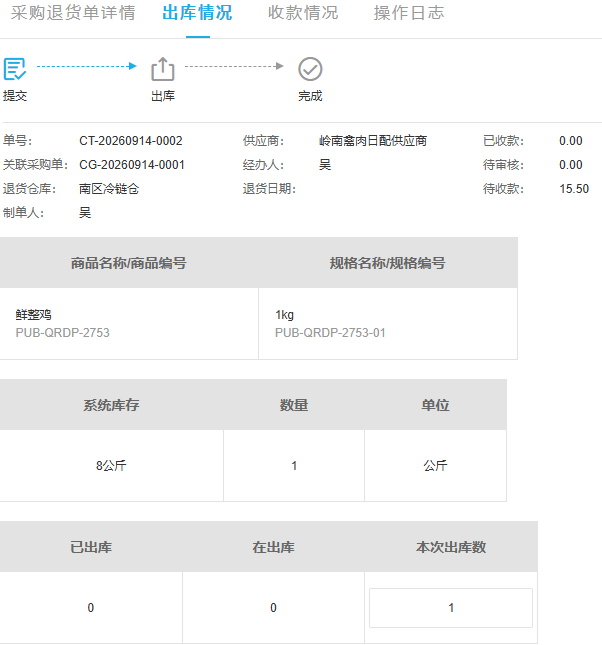
Task: Click the 退货日期 label
Action: 269,188
